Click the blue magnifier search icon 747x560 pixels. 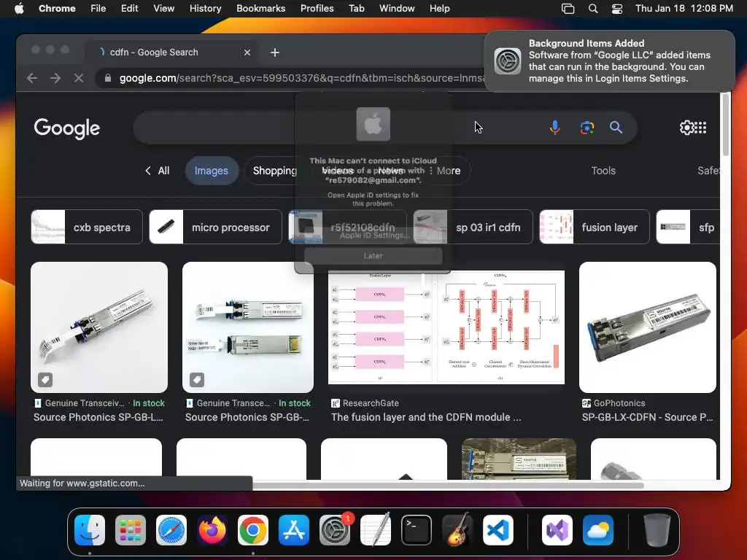[x=616, y=127]
